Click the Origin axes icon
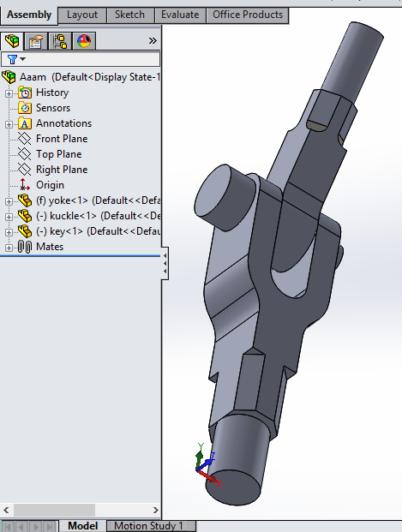Image resolution: width=402 pixels, height=532 pixels. coord(24,185)
